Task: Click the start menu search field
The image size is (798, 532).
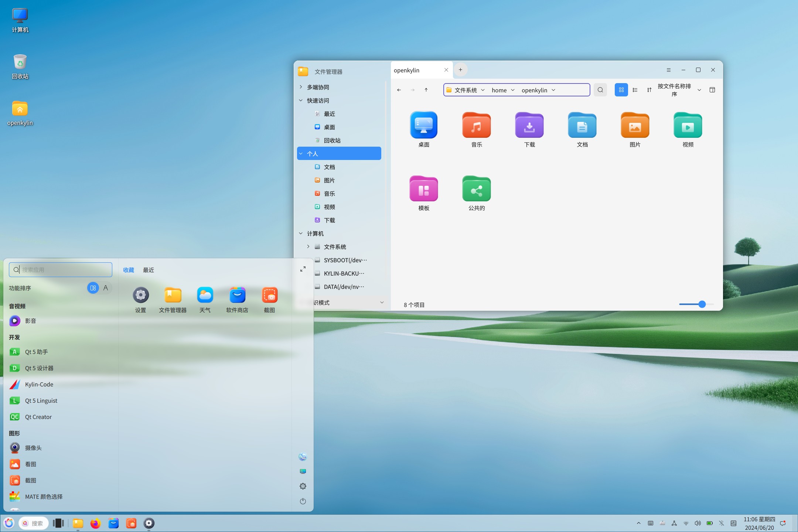Action: point(61,270)
